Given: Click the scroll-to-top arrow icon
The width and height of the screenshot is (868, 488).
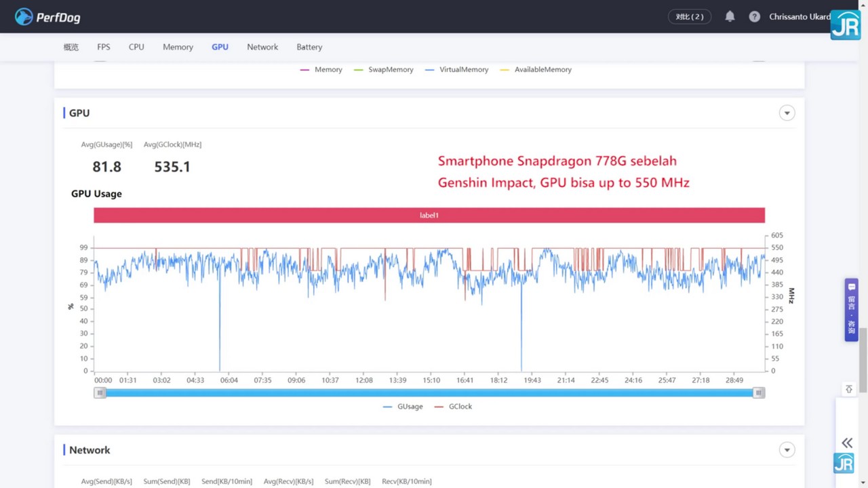Looking at the screenshot, I should point(848,389).
